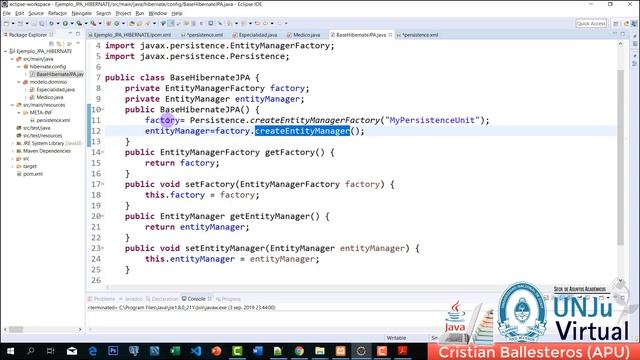Open the Debug button dropdown arrow
Viewport: 640px width, 360px height.
58,23
